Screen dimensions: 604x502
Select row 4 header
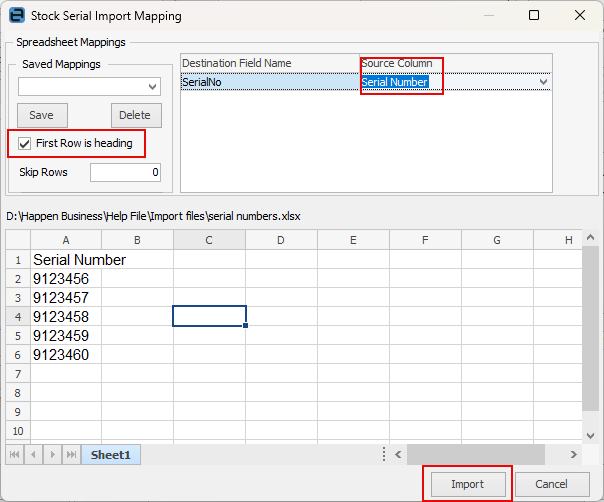coord(18,317)
